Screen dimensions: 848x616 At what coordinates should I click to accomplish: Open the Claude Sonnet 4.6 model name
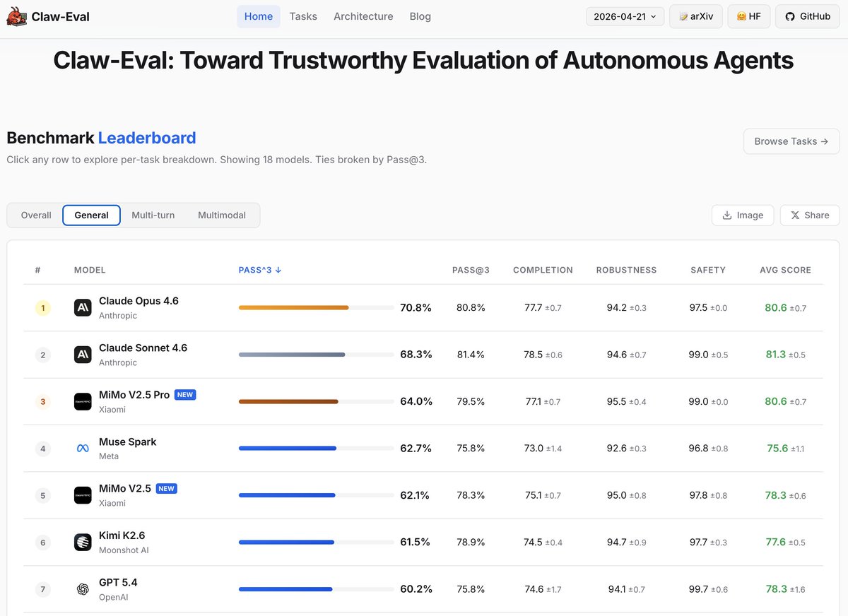143,348
